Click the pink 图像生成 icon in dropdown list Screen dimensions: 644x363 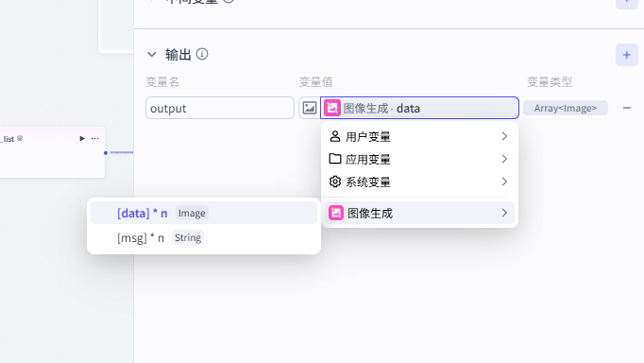(336, 213)
